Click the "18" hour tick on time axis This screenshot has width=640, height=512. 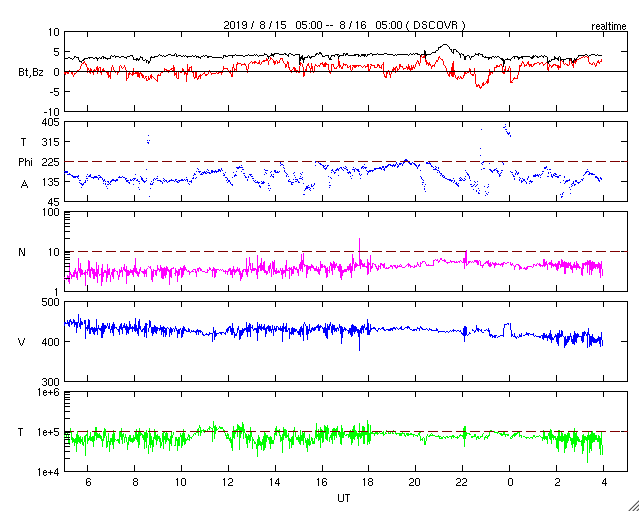click(x=369, y=482)
